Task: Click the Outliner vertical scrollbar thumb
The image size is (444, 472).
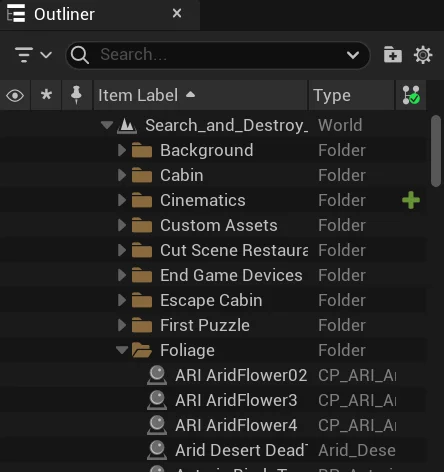Action: (x=436, y=151)
